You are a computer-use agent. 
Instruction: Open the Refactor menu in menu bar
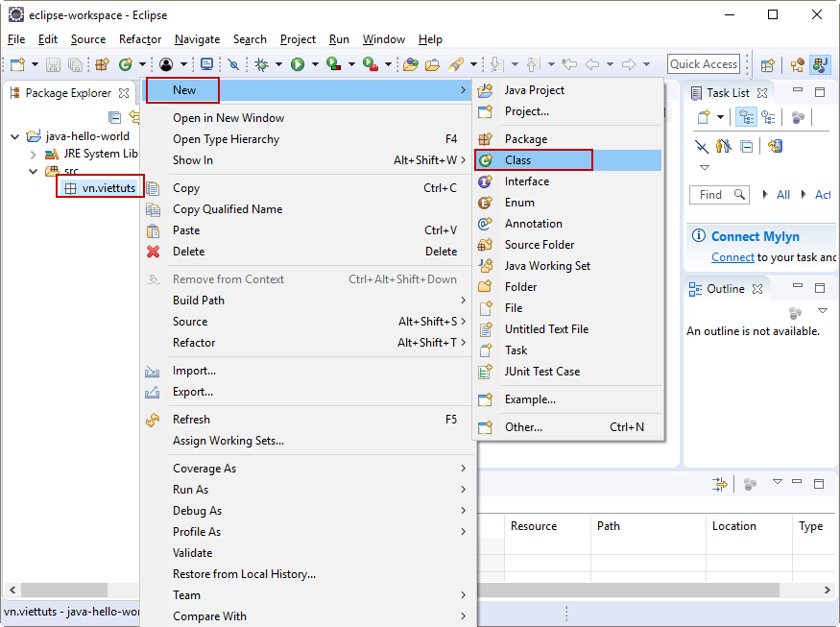tap(140, 39)
